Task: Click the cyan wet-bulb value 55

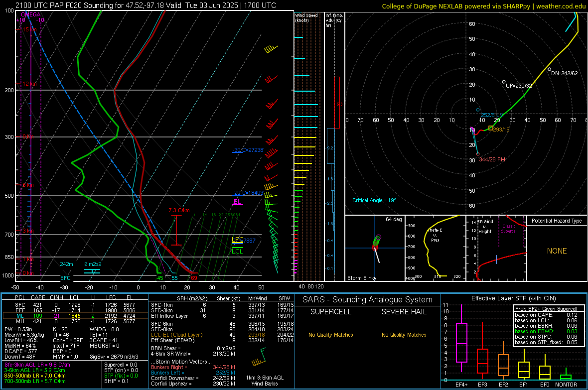Action: click(x=174, y=278)
